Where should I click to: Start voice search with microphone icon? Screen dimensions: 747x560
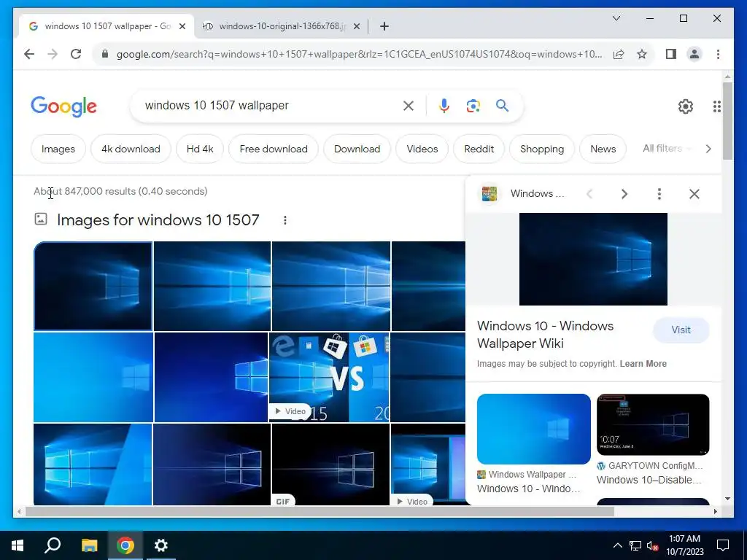click(444, 106)
